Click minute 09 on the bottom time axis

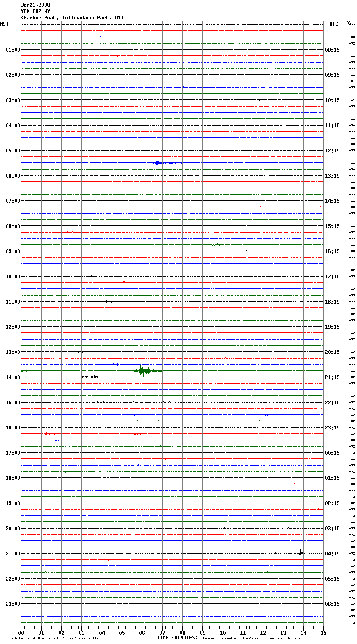202,633
